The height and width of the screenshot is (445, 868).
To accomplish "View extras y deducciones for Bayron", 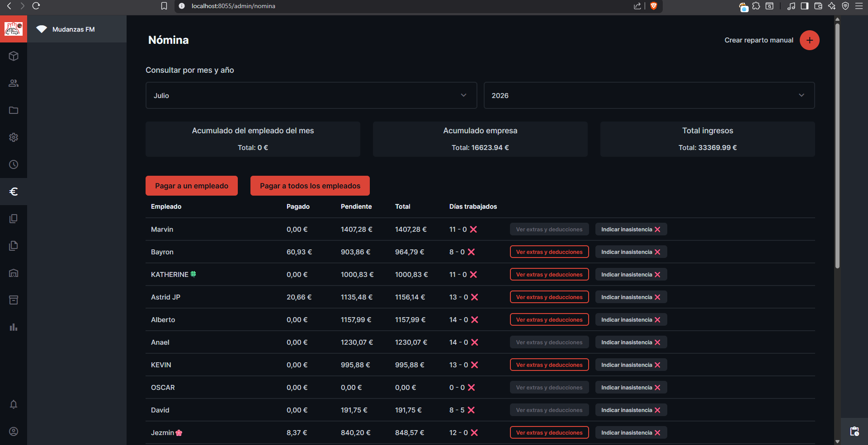I will pos(549,252).
